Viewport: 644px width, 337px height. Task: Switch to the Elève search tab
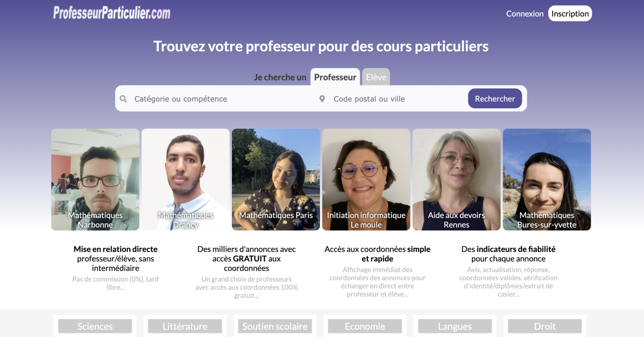pyautogui.click(x=376, y=77)
